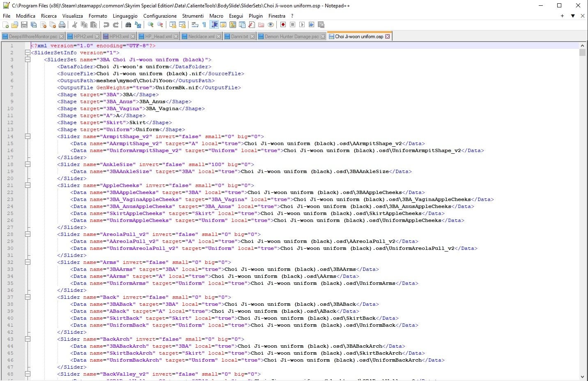Close the Choi Ji-woon uniform.osp tab
The width and height of the screenshot is (588, 381).
[387, 37]
